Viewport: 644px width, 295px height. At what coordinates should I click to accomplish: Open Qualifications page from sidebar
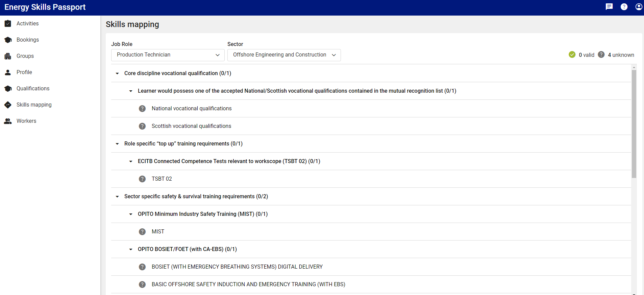(33, 88)
